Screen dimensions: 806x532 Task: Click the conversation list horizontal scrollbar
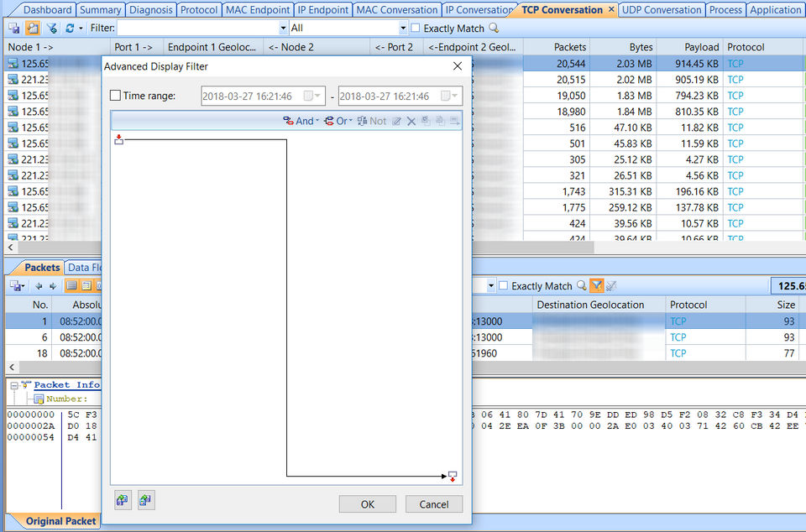[x=306, y=248]
